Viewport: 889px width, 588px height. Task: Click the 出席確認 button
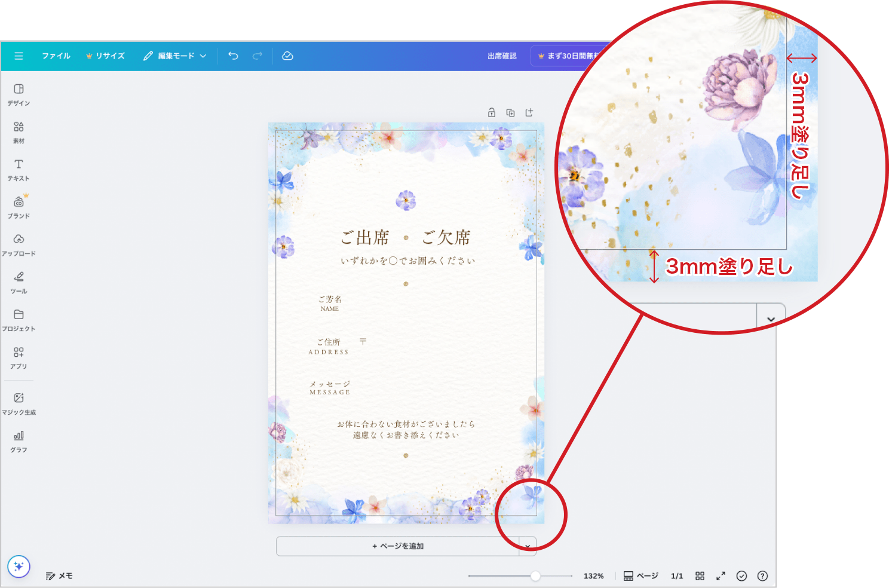501,56
